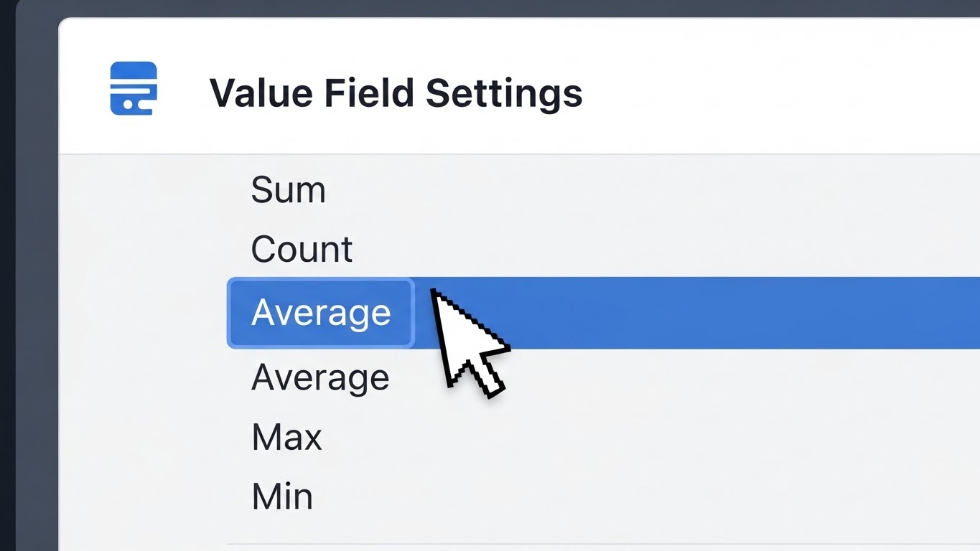Pick Max from the list
Viewport: 980px width, 551px height.
pos(286,437)
